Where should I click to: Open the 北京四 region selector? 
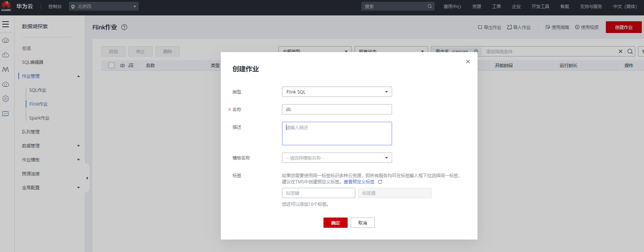104,6
